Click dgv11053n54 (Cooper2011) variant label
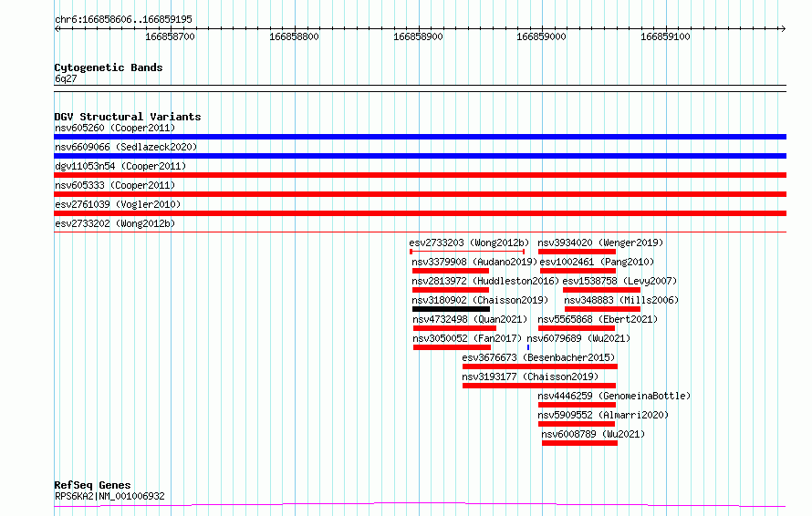The width and height of the screenshot is (812, 516). [x=120, y=166]
